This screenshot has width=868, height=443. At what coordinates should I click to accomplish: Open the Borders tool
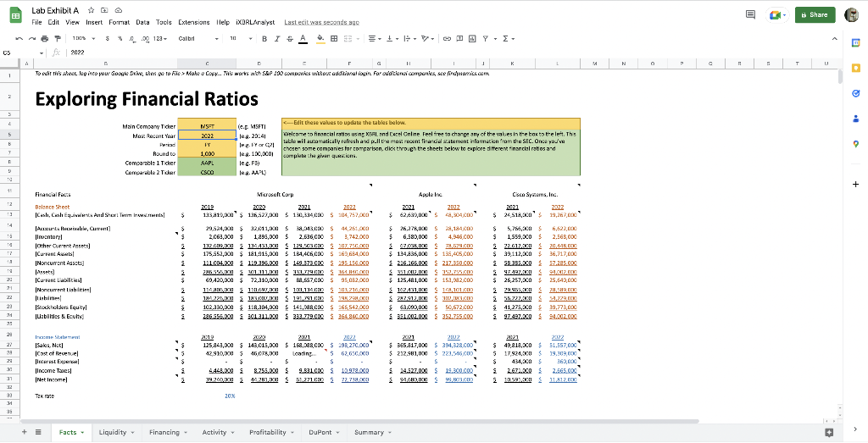pyautogui.click(x=334, y=39)
